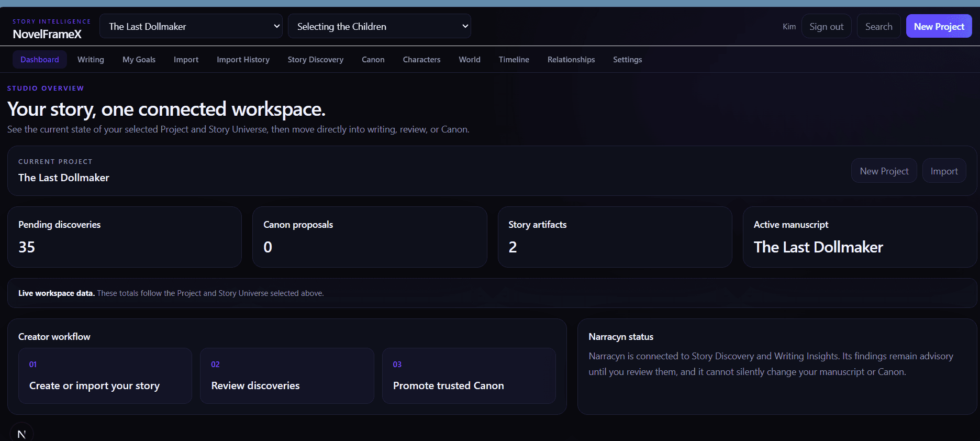Open The Last Dollmaker project dropdown
980x441 pixels.
click(191, 26)
